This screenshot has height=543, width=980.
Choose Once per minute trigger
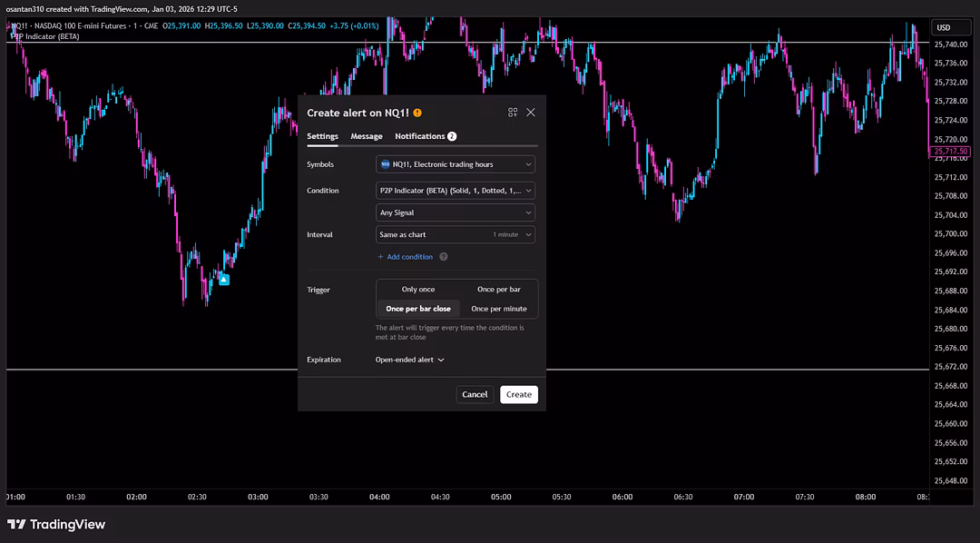[x=498, y=309]
